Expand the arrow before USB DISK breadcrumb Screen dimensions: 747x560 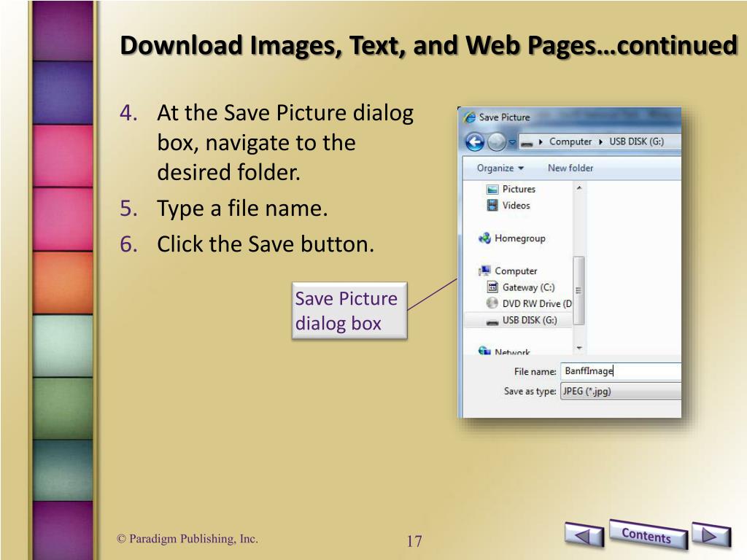(x=601, y=142)
